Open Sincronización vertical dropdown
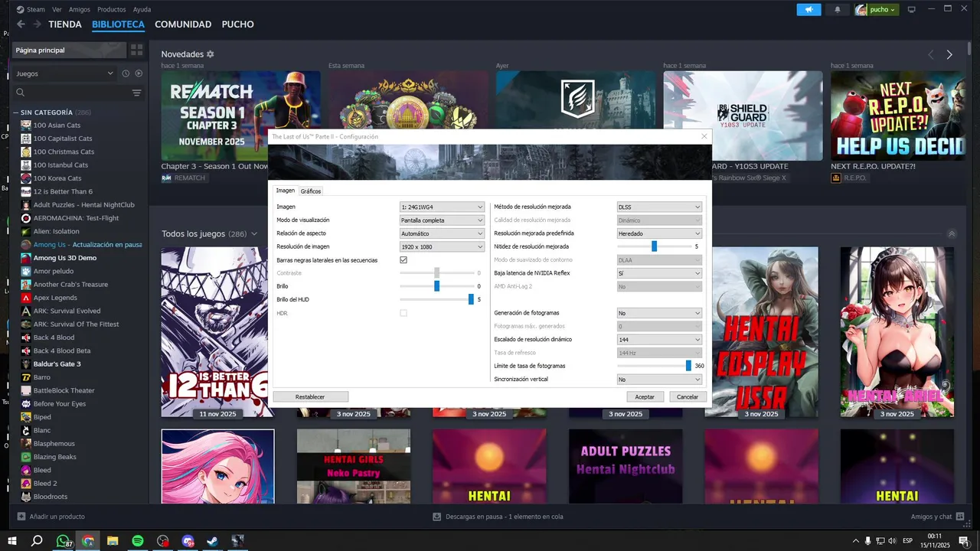Viewport: 980px width, 551px height. (659, 380)
